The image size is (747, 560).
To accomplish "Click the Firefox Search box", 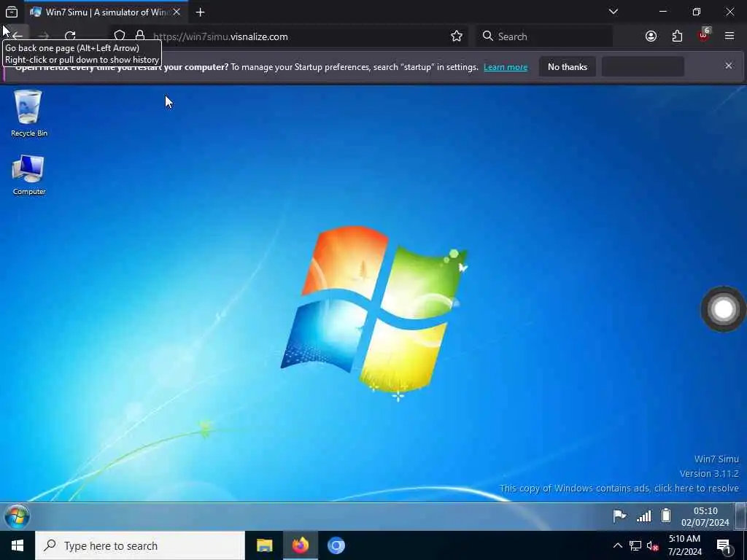I will click(x=544, y=36).
